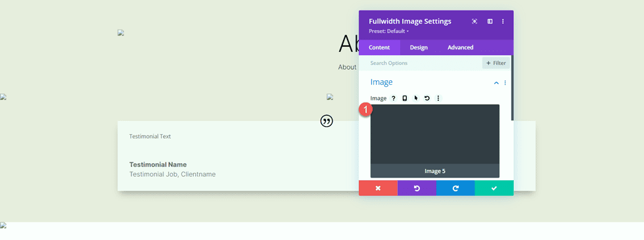Switch to the Content tab
Screen dimensions: 644x240
click(x=380, y=47)
